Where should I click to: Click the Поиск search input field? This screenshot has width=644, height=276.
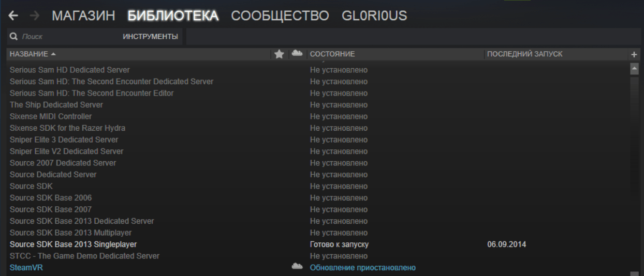pyautogui.click(x=67, y=37)
